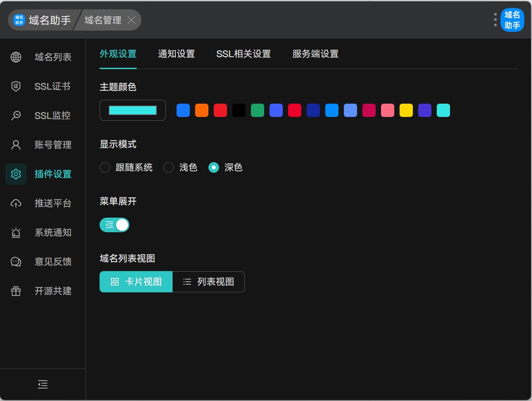Viewport: 532px width, 401px height.
Task: Select the 浅色 display mode radio
Action: pyautogui.click(x=169, y=167)
